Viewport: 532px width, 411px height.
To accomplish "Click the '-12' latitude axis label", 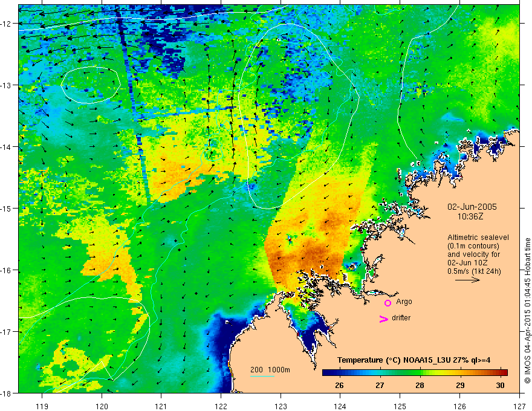I will tap(6, 24).
